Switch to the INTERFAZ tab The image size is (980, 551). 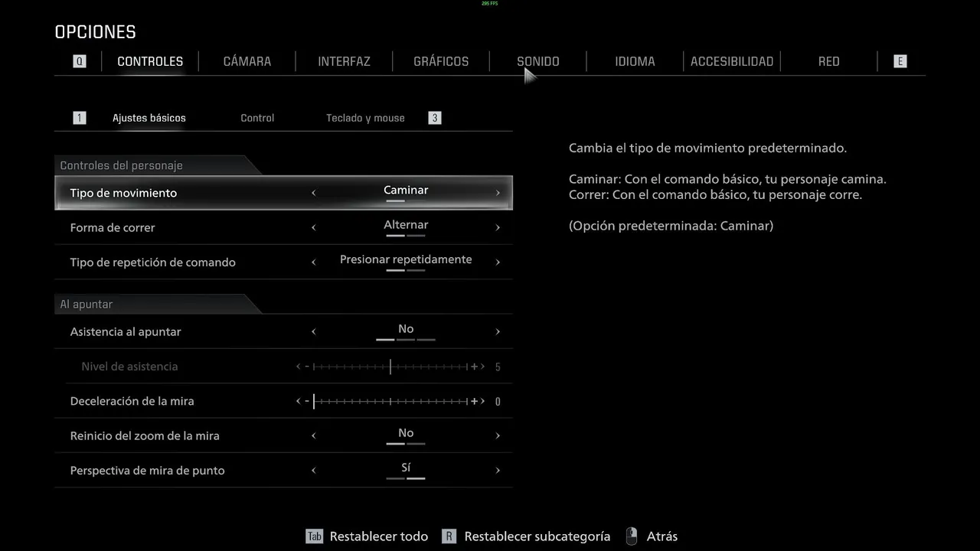point(345,61)
